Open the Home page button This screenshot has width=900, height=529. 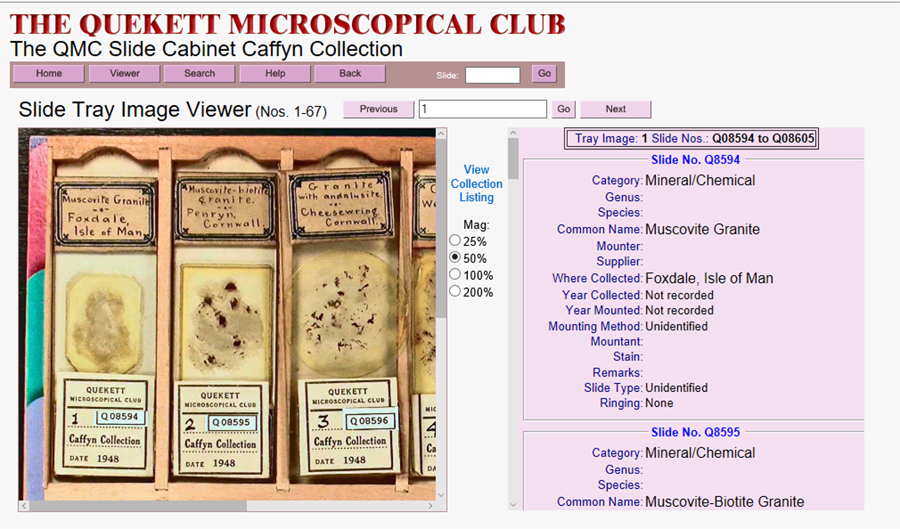tap(49, 73)
